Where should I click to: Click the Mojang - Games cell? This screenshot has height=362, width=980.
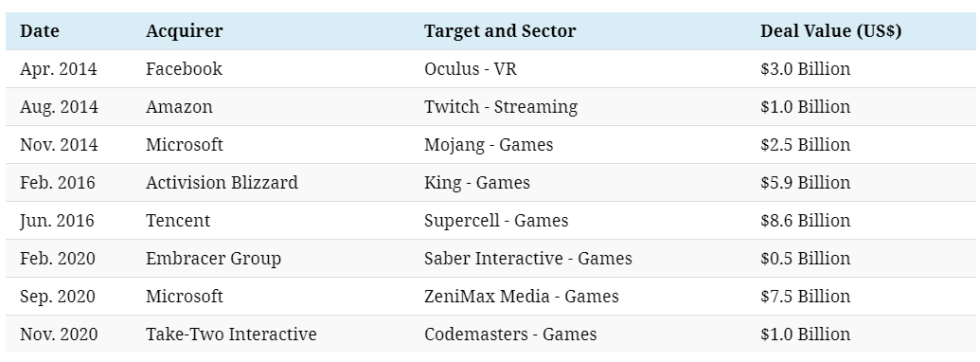[x=489, y=145]
